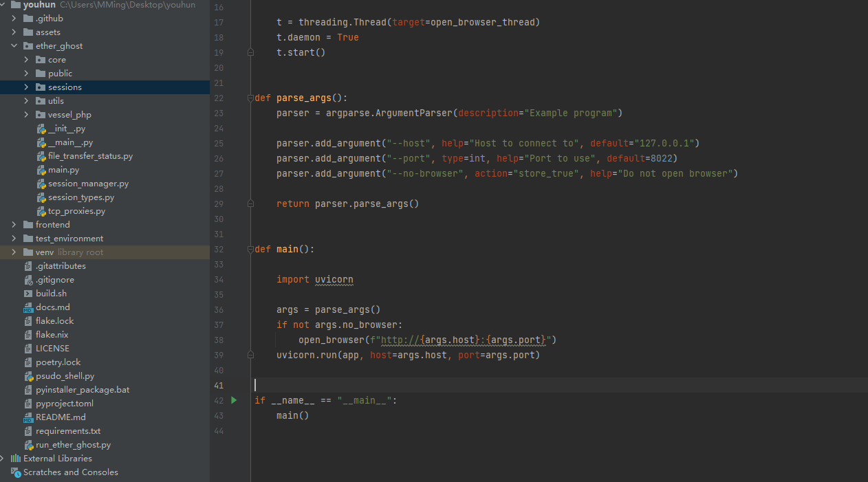Click the markdown icon beside README.md
Screen dimensions: 868x482
pyautogui.click(x=28, y=417)
